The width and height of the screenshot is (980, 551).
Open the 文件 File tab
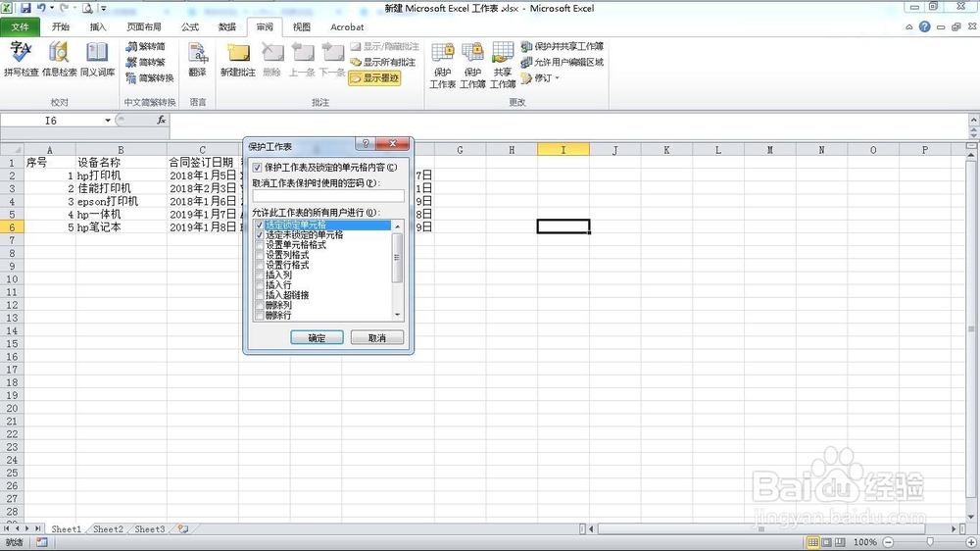pos(20,26)
